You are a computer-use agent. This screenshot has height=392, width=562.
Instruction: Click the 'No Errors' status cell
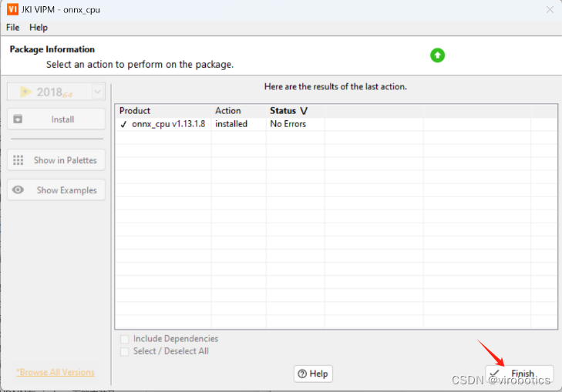coord(295,124)
